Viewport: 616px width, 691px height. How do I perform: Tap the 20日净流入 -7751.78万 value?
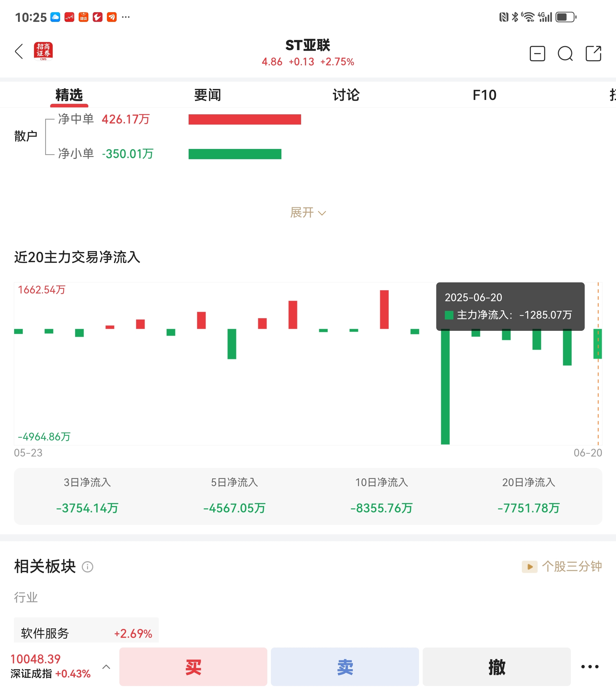click(529, 508)
